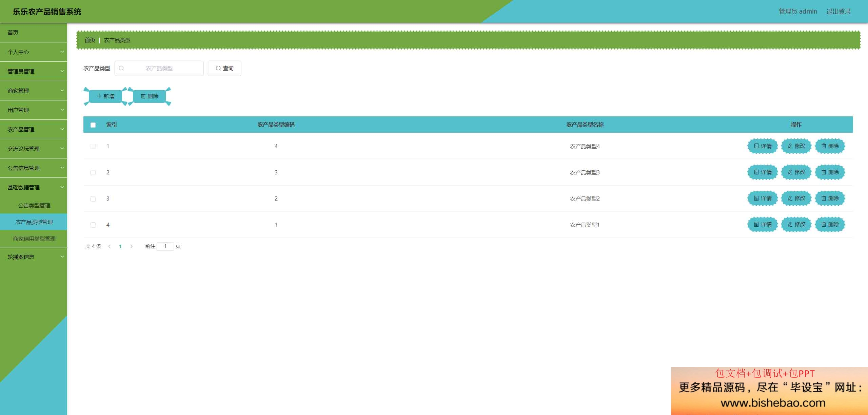Click the previous page arrow in pagination
The width and height of the screenshot is (868, 415).
coord(109,246)
